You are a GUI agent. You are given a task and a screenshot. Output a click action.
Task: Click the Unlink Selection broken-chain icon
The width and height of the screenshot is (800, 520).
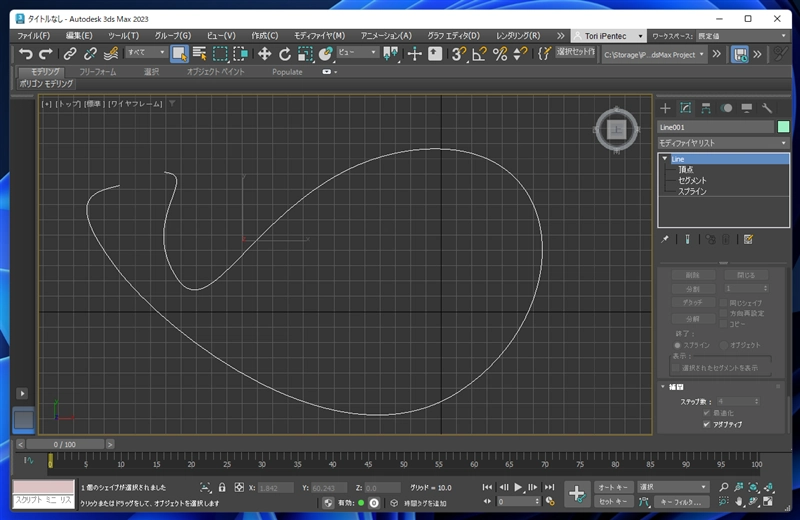point(90,54)
